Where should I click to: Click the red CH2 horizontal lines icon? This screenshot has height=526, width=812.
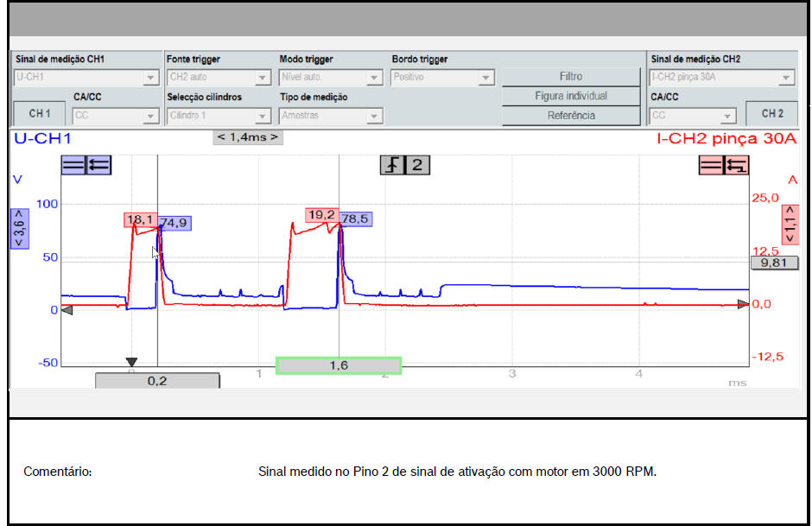click(x=712, y=165)
